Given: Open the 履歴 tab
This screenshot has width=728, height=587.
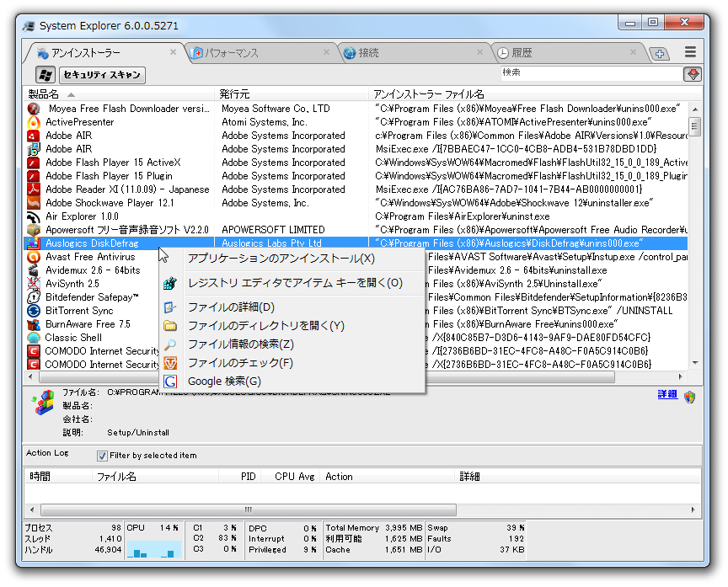Looking at the screenshot, I should point(568,53).
